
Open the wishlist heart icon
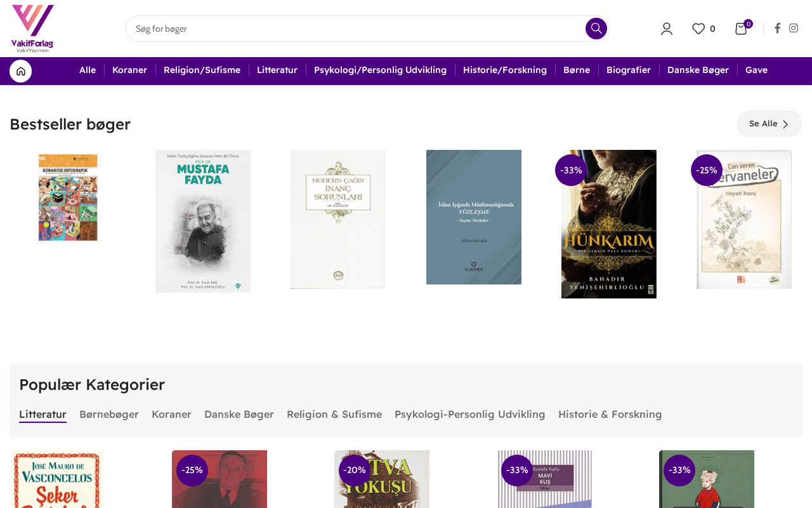[698, 29]
